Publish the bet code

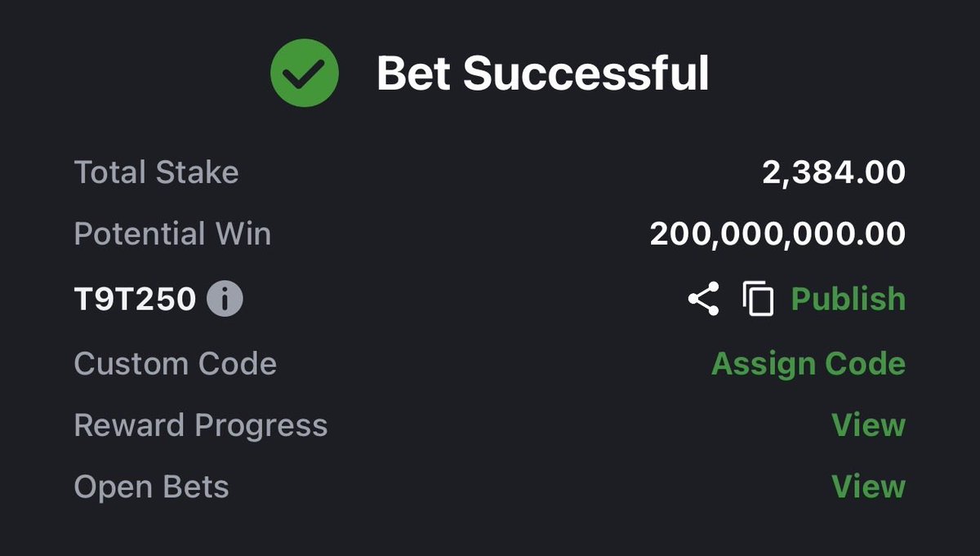pyautogui.click(x=849, y=299)
